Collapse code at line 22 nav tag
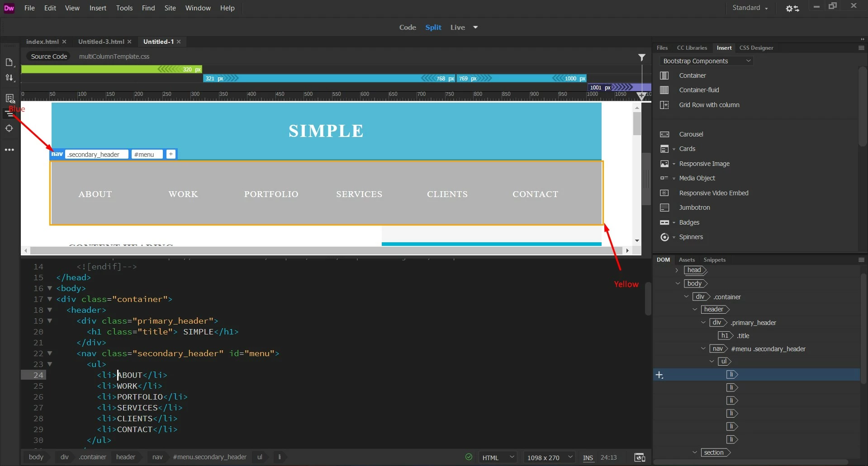 (50, 353)
